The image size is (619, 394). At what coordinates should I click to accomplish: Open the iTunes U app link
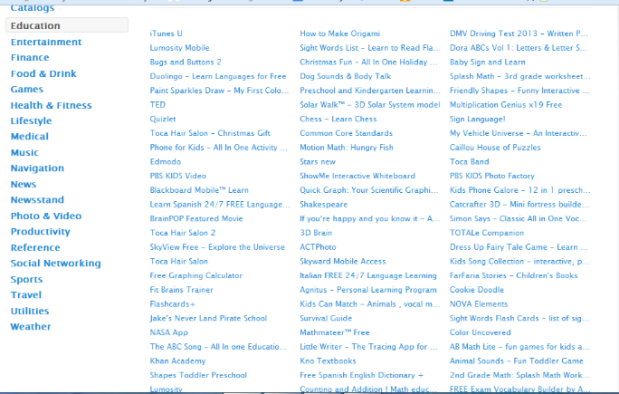pos(166,34)
